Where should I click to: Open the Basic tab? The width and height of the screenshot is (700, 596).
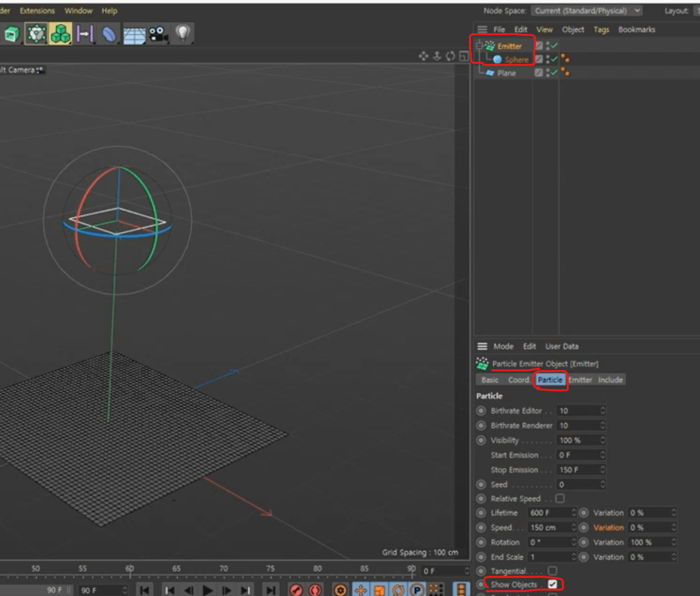(x=490, y=380)
